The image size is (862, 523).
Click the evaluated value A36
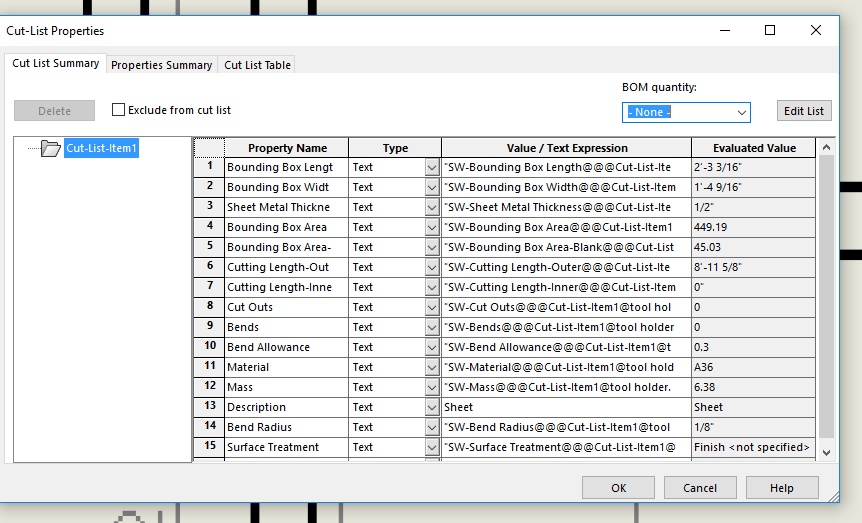pos(754,367)
